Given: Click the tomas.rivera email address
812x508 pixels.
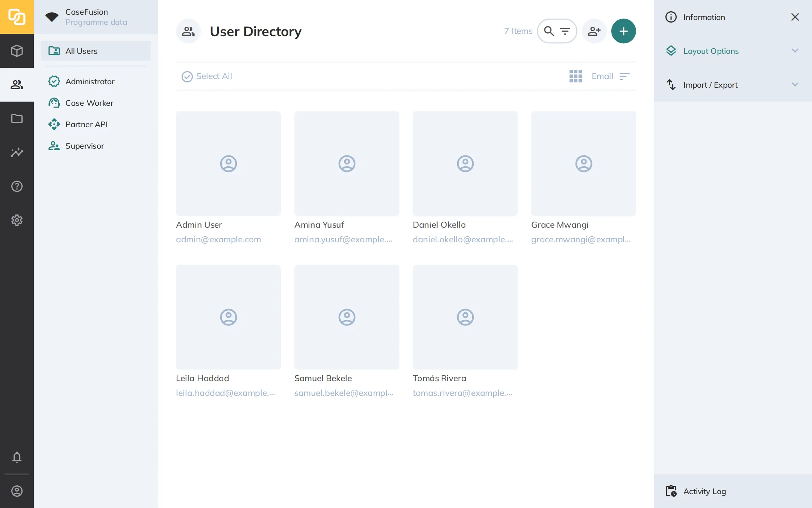Looking at the screenshot, I should pyautogui.click(x=462, y=393).
